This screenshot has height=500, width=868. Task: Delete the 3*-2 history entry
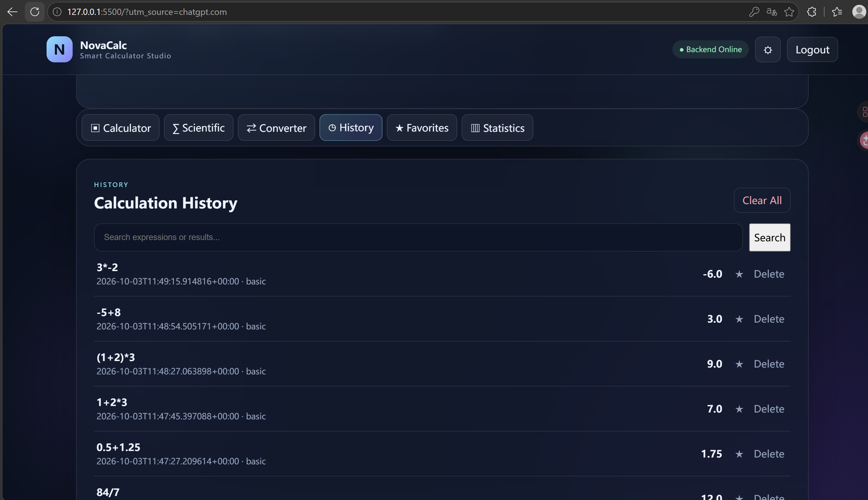pos(769,274)
